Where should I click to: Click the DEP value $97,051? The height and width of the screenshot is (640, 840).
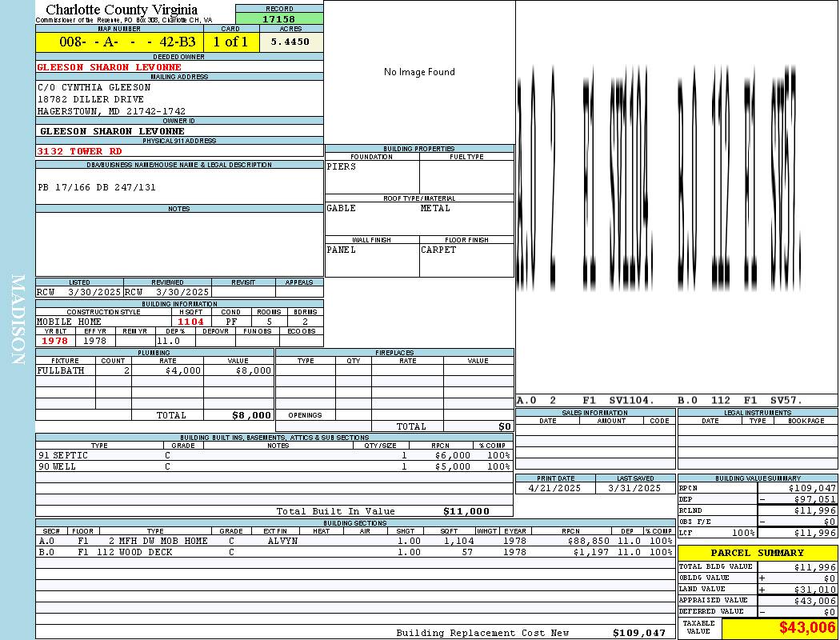[x=814, y=499]
